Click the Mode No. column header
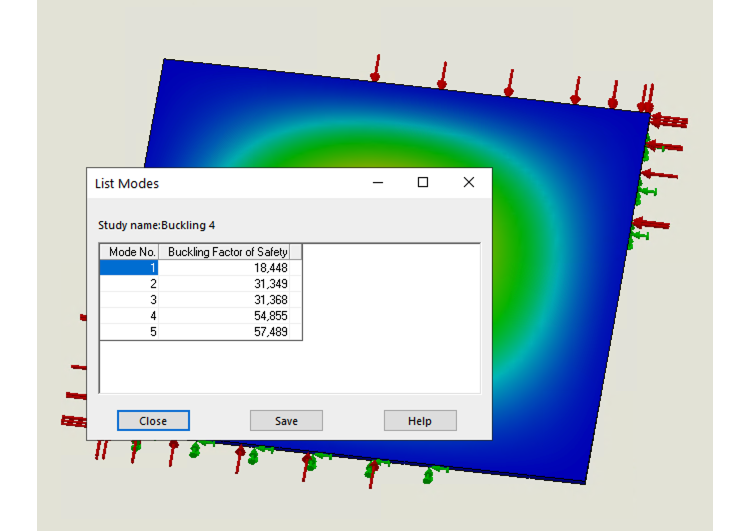750x531 pixels. point(129,252)
